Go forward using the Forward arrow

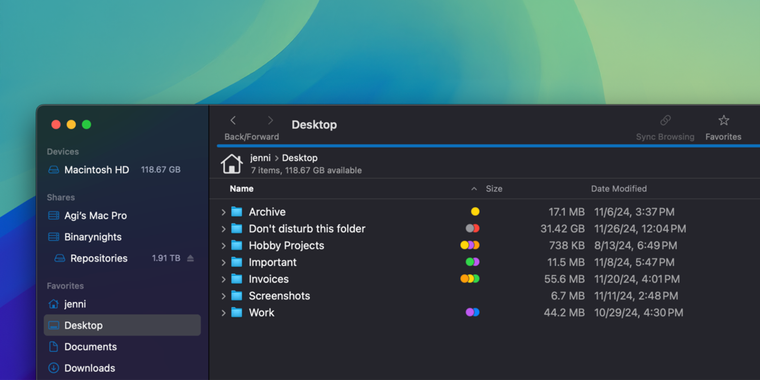pos(270,120)
